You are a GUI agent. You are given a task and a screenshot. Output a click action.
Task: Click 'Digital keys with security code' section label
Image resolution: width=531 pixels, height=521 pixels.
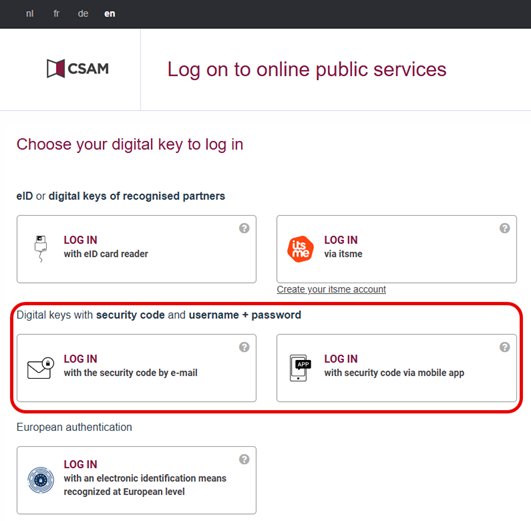158,315
